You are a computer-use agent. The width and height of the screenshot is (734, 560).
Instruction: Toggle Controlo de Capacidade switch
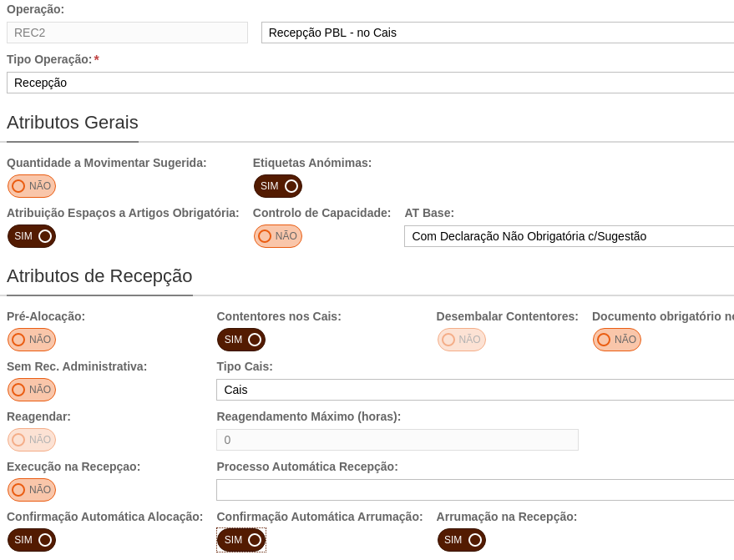pos(278,236)
